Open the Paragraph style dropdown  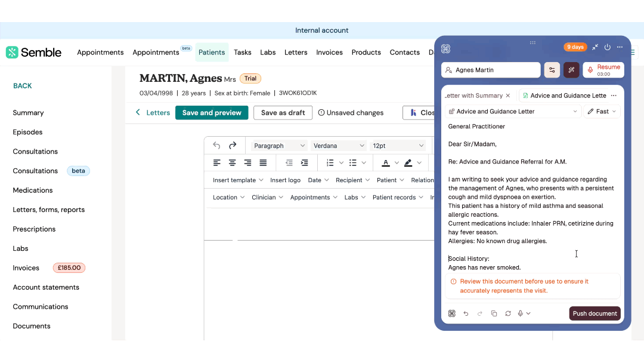coord(279,146)
